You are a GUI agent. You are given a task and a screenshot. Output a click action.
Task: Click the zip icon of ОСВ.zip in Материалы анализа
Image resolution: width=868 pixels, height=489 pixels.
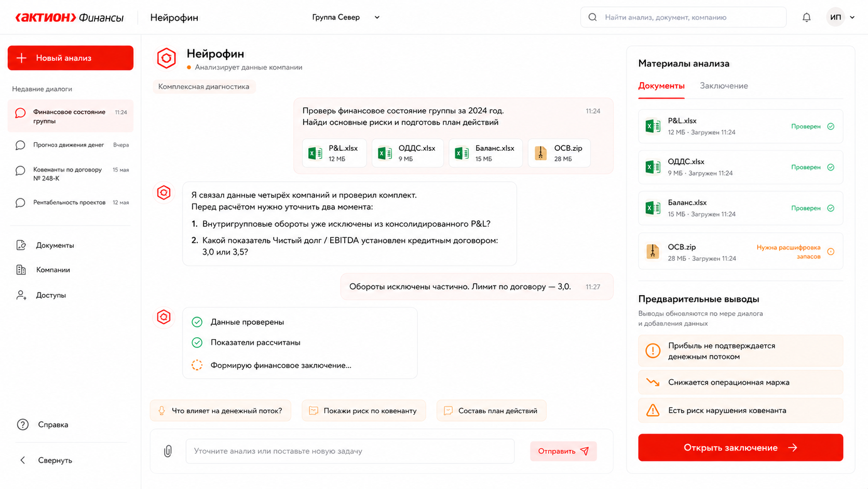[653, 252]
